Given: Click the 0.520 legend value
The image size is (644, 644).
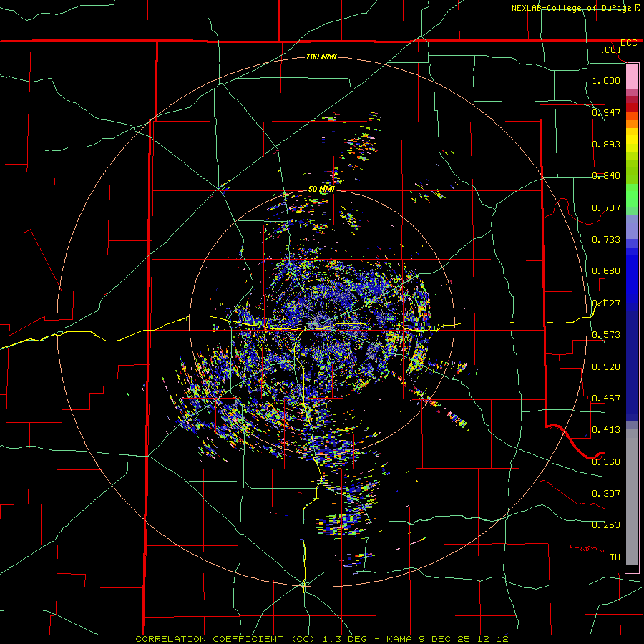Looking at the screenshot, I should tap(606, 367).
